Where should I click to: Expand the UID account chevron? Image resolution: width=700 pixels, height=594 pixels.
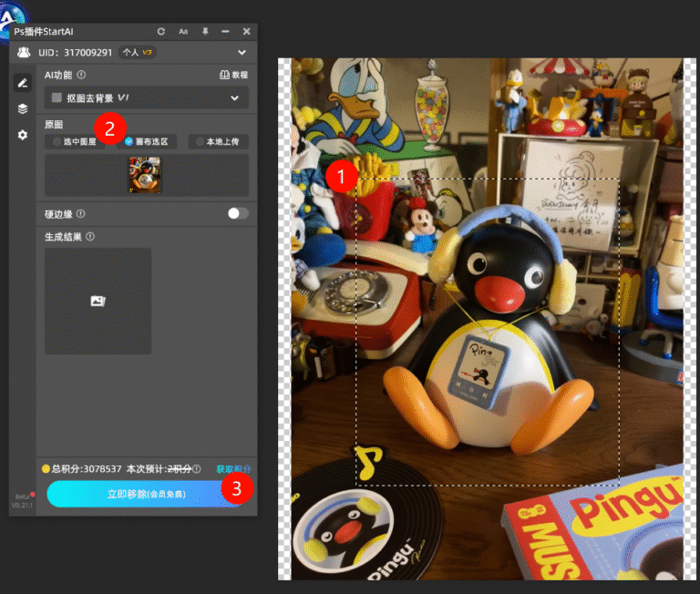(x=242, y=53)
